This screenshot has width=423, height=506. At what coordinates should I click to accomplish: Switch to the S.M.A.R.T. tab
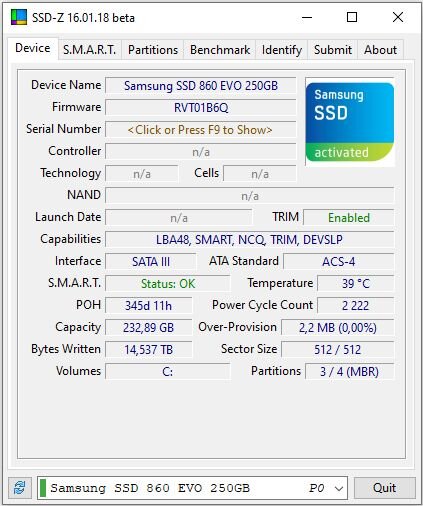coord(90,50)
